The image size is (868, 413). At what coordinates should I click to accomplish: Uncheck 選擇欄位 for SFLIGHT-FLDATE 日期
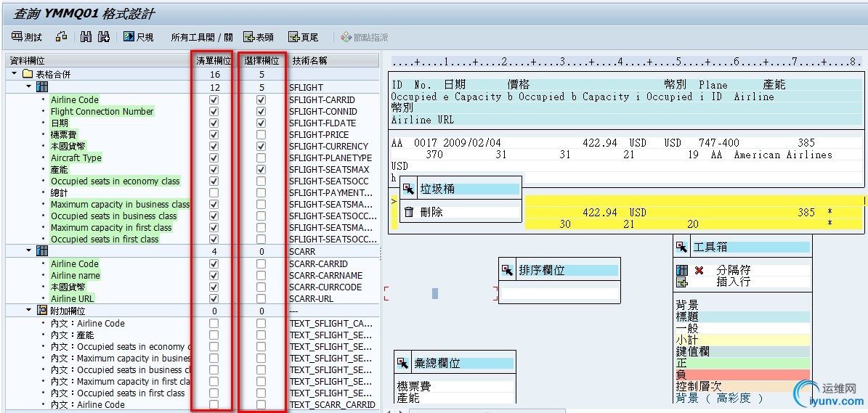tap(261, 123)
